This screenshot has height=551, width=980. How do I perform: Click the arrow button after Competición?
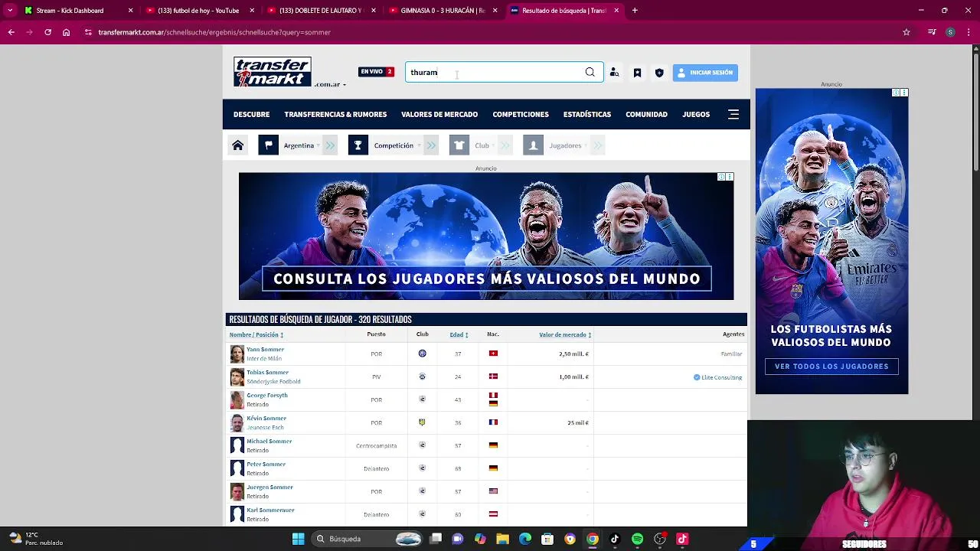[431, 145]
